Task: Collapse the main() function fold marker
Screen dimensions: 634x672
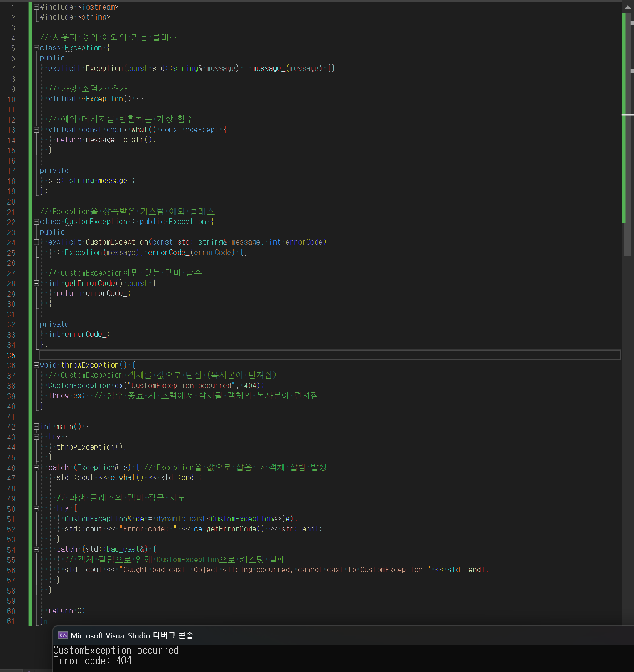Action: pyautogui.click(x=37, y=427)
